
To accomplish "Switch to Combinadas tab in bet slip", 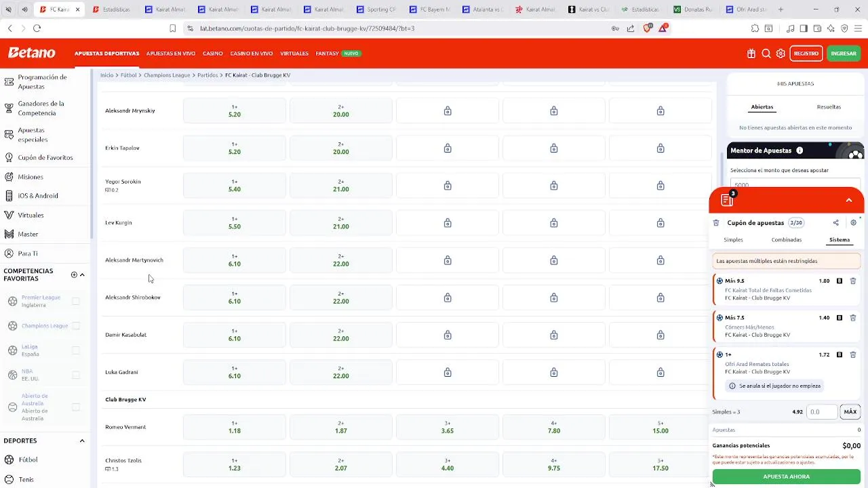I will (x=787, y=240).
